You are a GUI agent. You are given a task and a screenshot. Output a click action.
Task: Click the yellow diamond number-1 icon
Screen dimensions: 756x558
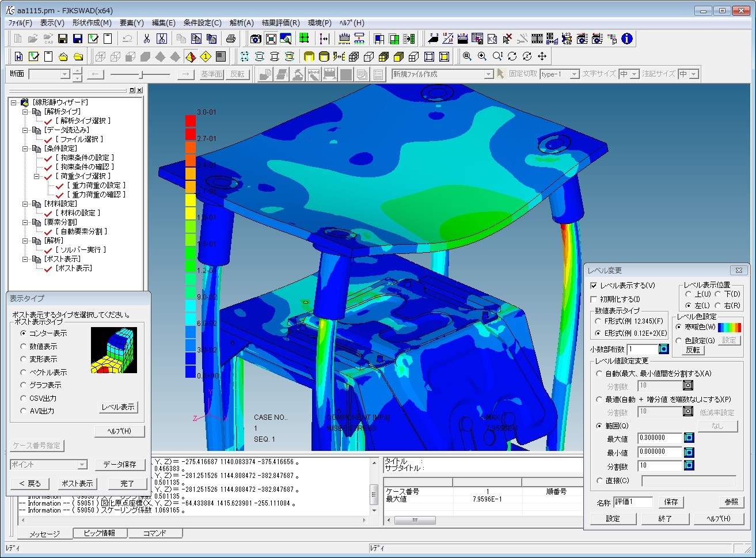pyautogui.click(x=206, y=56)
